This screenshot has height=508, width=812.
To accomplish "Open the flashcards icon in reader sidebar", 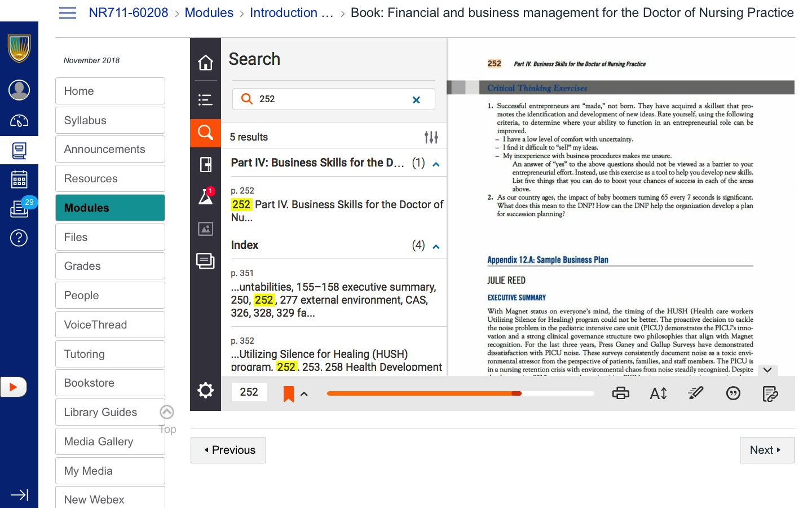I will pos(205,164).
